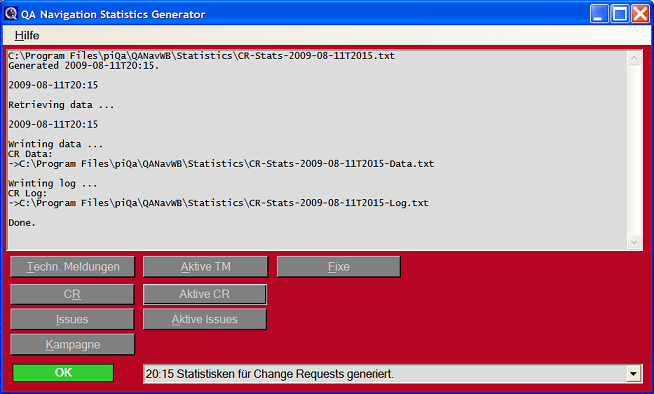The height and width of the screenshot is (394, 654).
Task: Expand the status message dropdown arrow
Action: click(633, 374)
